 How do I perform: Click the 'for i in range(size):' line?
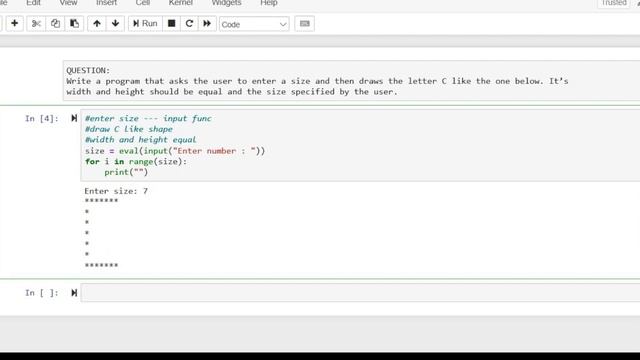point(136,161)
